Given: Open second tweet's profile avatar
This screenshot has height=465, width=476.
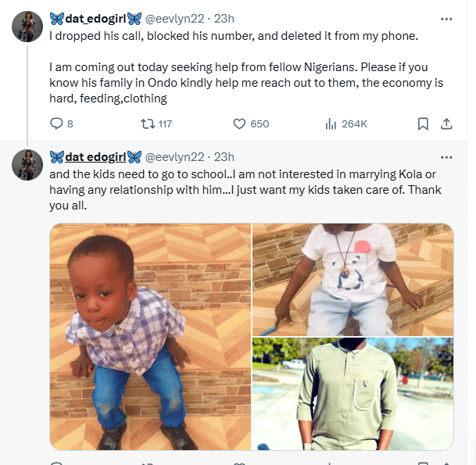Looking at the screenshot, I should (x=27, y=165).
